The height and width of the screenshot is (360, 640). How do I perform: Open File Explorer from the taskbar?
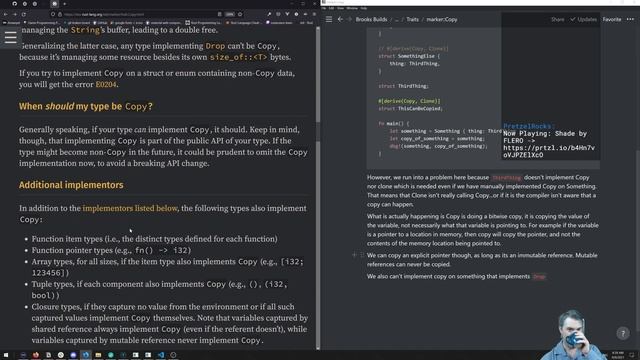pyautogui.click(x=98, y=355)
